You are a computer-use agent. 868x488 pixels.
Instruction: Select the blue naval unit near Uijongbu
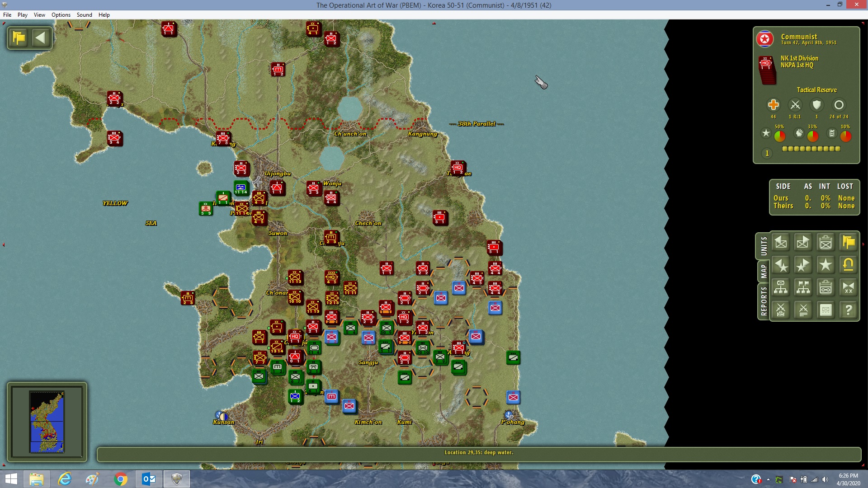[x=241, y=188]
